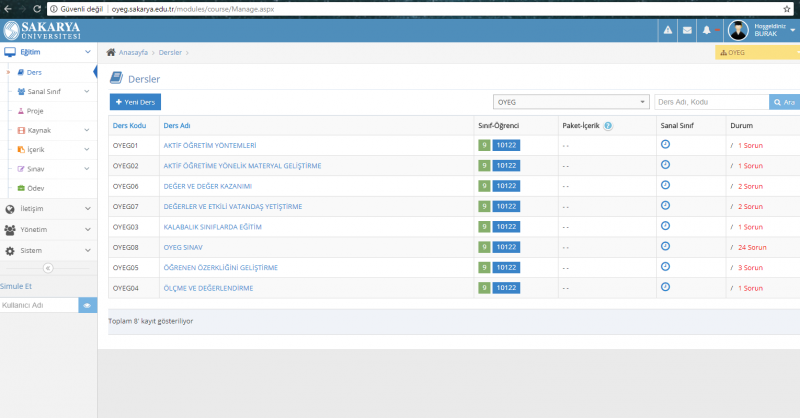
Task: Toggle the Simule Et eye button
Action: pyautogui.click(x=87, y=305)
